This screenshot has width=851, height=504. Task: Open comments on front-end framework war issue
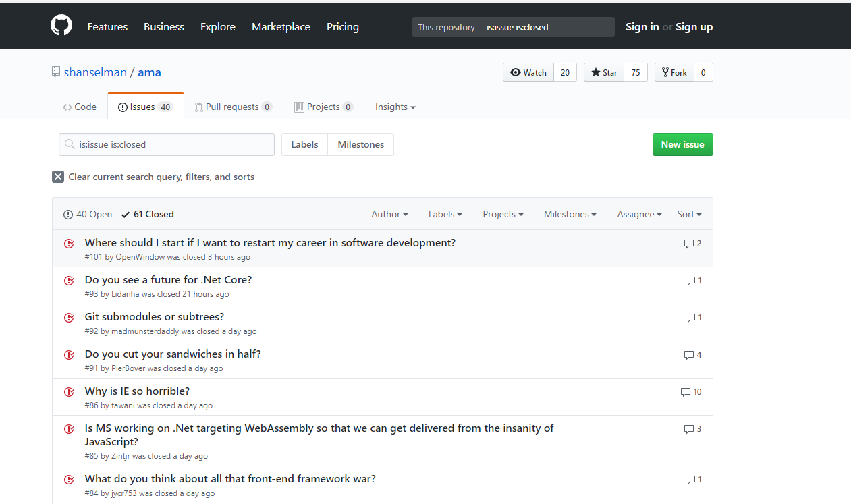click(693, 480)
